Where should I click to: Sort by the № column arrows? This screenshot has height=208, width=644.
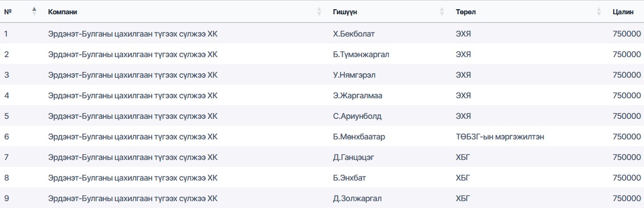click(x=34, y=12)
